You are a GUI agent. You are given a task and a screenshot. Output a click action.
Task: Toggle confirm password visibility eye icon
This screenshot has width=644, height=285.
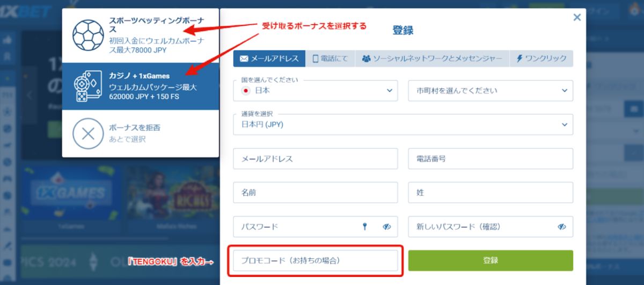click(x=562, y=226)
